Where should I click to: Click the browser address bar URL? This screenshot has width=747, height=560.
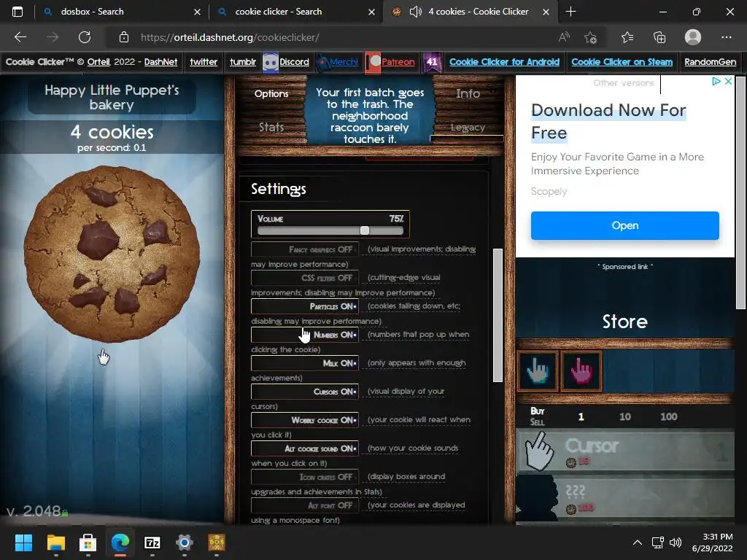click(x=230, y=37)
